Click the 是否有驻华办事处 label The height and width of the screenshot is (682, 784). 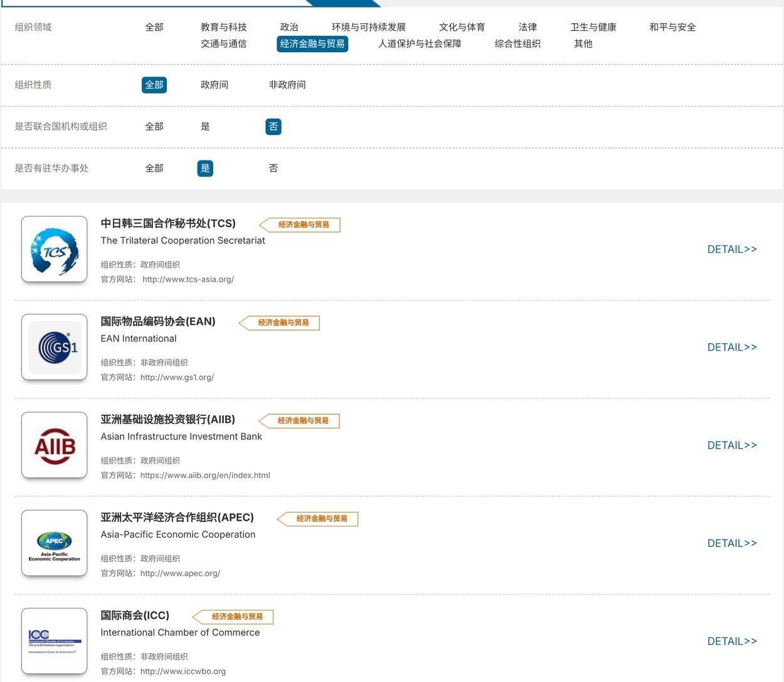coord(51,168)
